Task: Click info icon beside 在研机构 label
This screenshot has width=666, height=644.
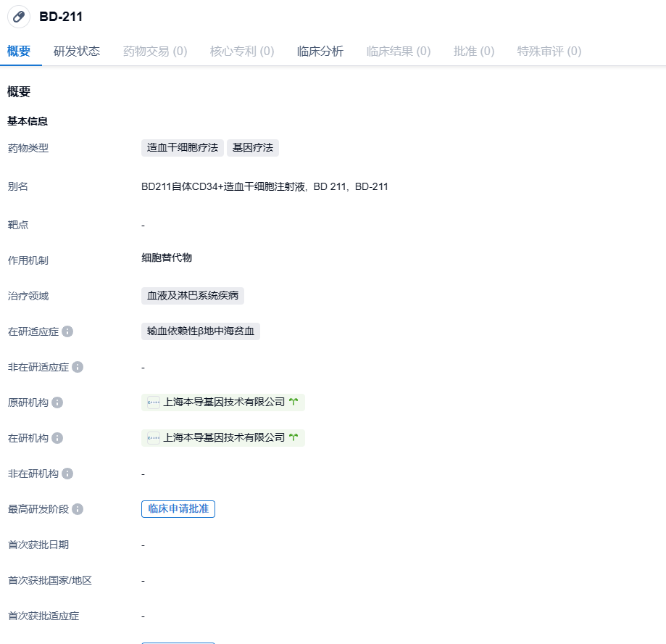Action: pyautogui.click(x=57, y=438)
